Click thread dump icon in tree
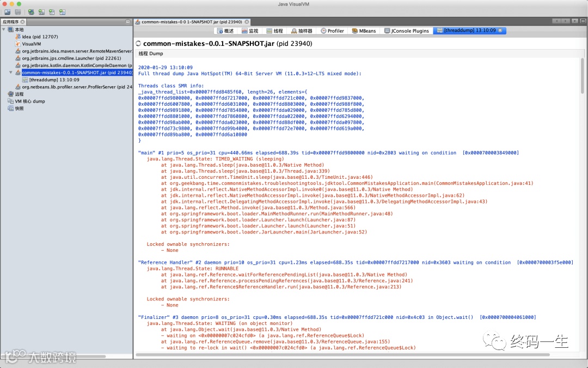 coord(25,80)
